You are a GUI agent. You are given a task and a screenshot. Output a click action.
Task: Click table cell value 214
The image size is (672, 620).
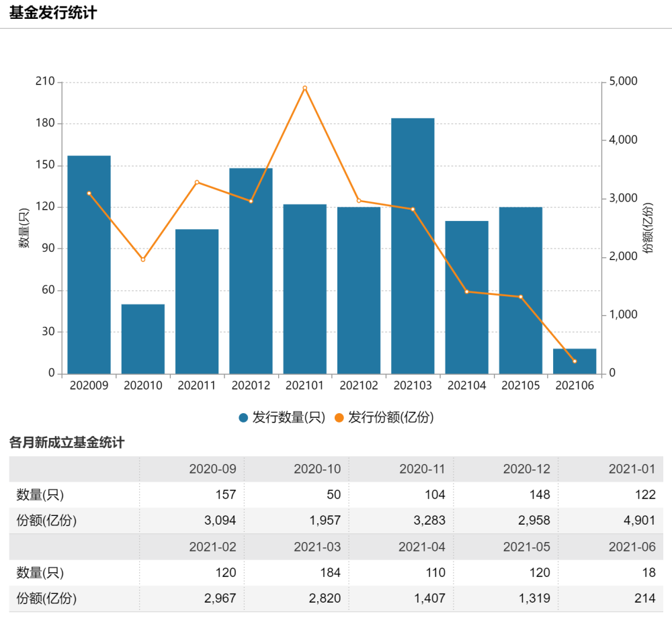645,599
